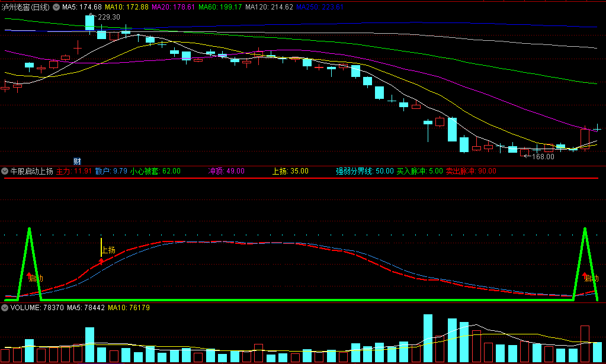Image resolution: width=606 pixels, height=364 pixels.
Task: Click the VOLUME: 78370 readout
Action: coord(37,308)
